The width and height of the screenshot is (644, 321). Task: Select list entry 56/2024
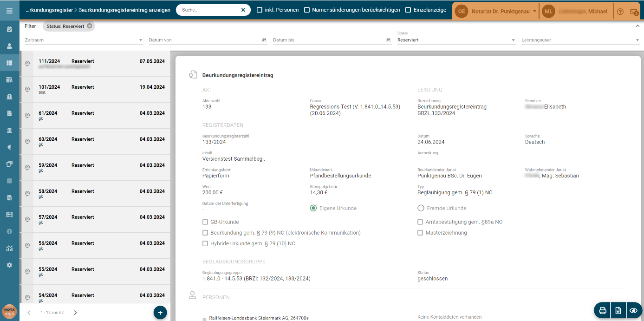click(95, 246)
